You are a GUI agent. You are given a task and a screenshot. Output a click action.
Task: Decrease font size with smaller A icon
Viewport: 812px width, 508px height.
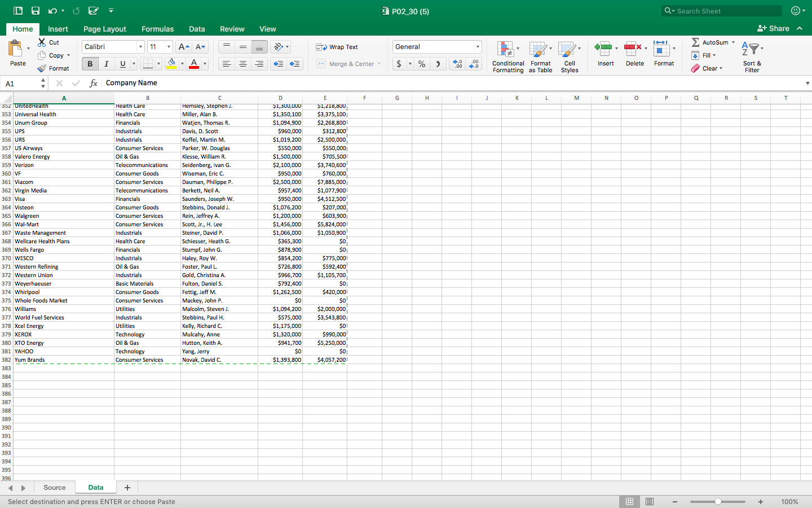click(x=200, y=47)
